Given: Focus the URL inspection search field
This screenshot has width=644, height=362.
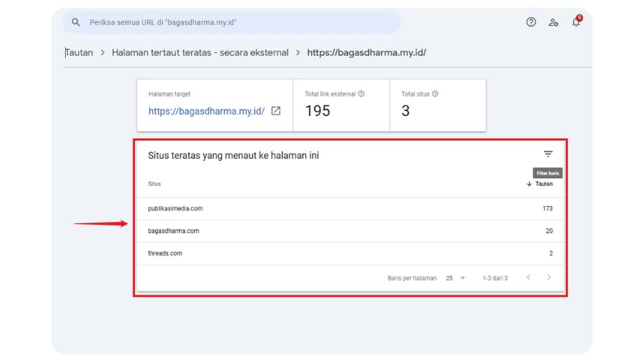Looking at the screenshot, I should (232, 22).
